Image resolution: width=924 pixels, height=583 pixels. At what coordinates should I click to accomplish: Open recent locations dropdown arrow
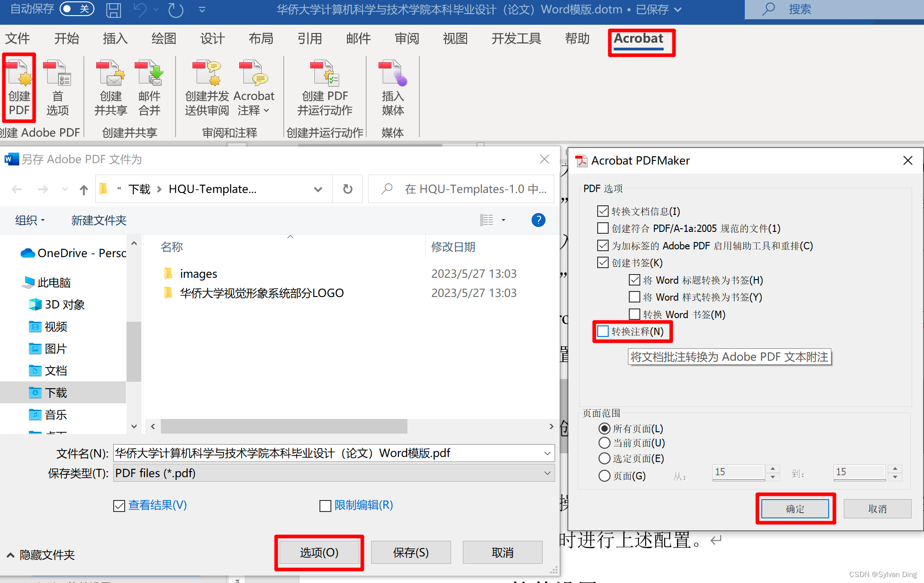click(65, 189)
